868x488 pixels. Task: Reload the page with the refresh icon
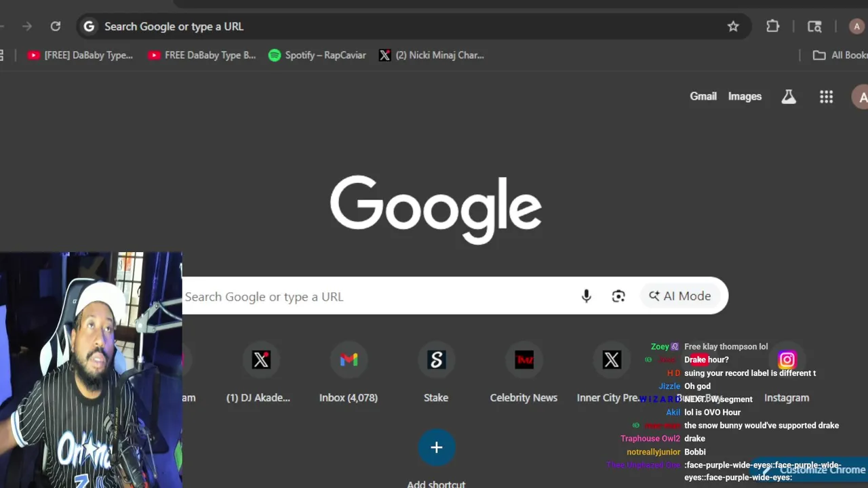pyautogui.click(x=56, y=26)
